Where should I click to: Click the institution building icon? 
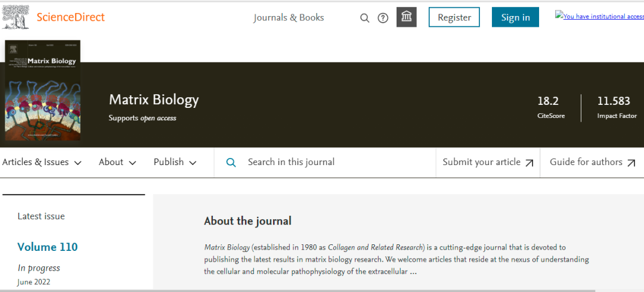point(407,17)
